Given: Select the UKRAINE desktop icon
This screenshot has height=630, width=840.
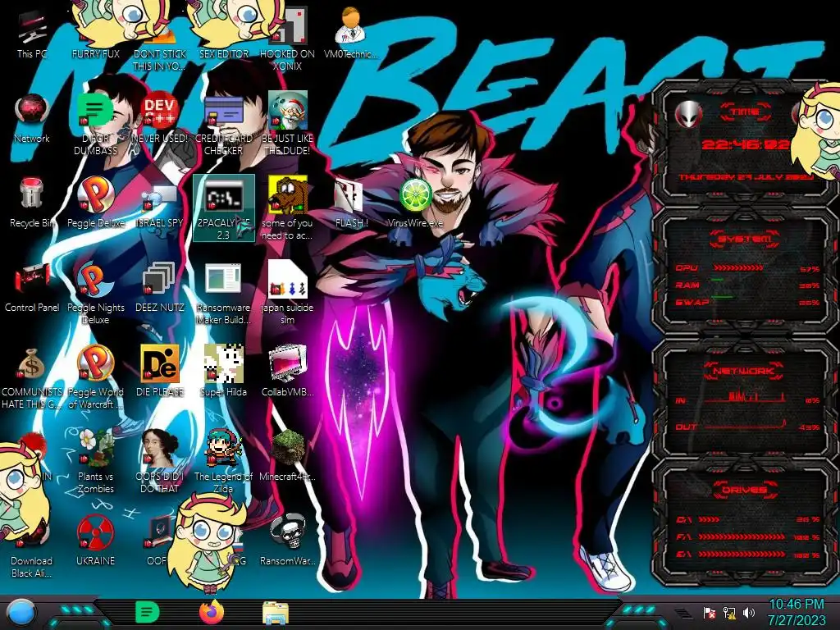Looking at the screenshot, I should 95,541.
